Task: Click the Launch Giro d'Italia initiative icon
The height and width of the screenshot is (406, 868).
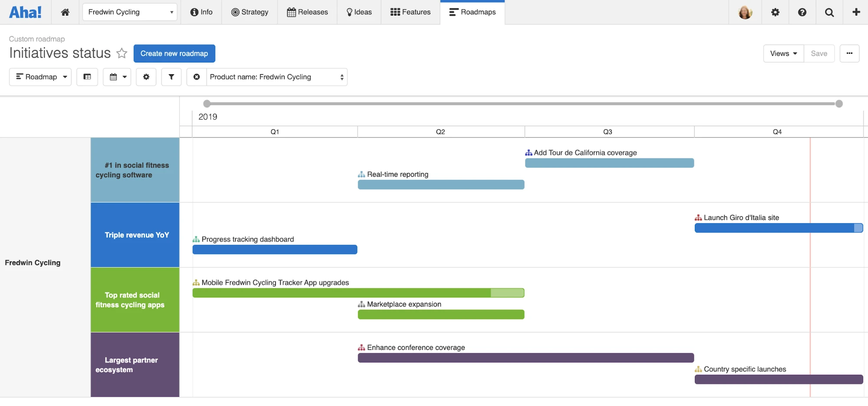Action: coord(698,218)
